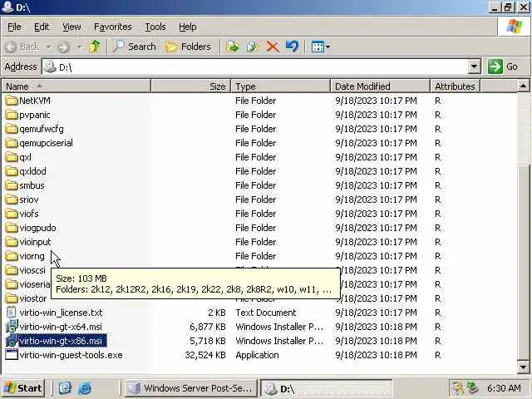This screenshot has height=399, width=532.
Task: Click the Show Desktop Quick Launch icon
Action: (x=65, y=388)
